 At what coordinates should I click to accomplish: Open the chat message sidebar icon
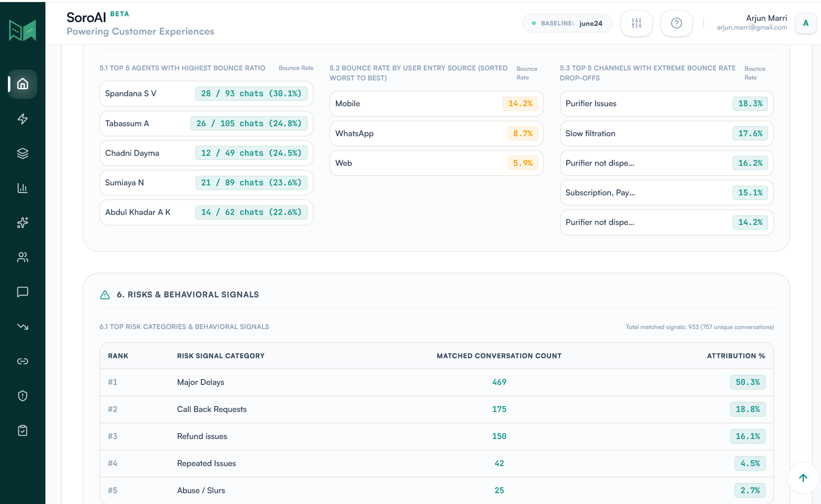click(x=23, y=292)
